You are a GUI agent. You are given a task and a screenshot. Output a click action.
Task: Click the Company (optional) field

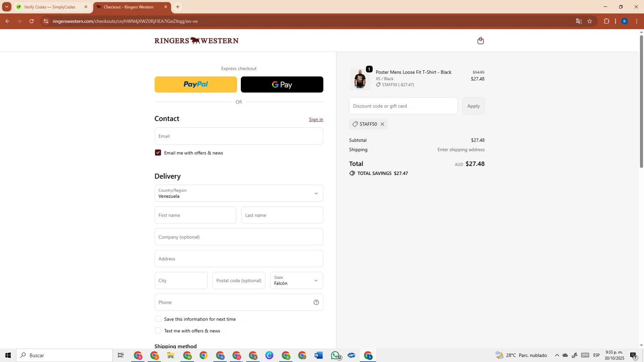(x=239, y=237)
